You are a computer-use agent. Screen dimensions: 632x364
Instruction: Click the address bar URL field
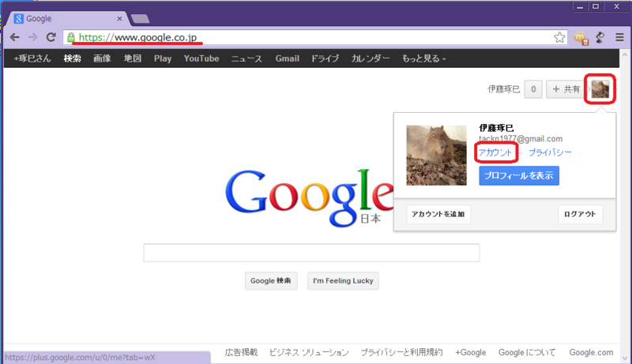(314, 37)
